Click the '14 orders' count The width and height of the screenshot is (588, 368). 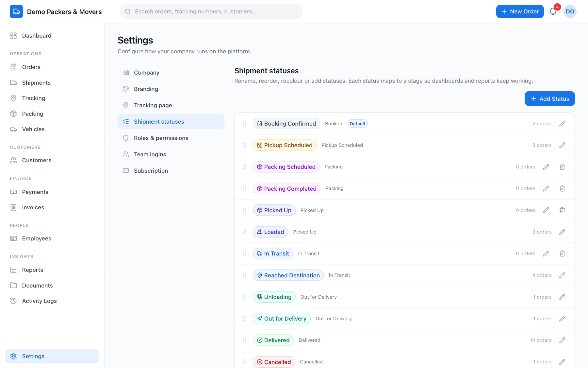541,340
